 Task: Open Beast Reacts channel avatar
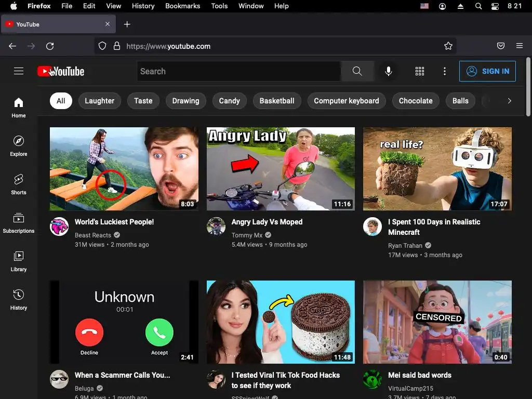click(59, 227)
